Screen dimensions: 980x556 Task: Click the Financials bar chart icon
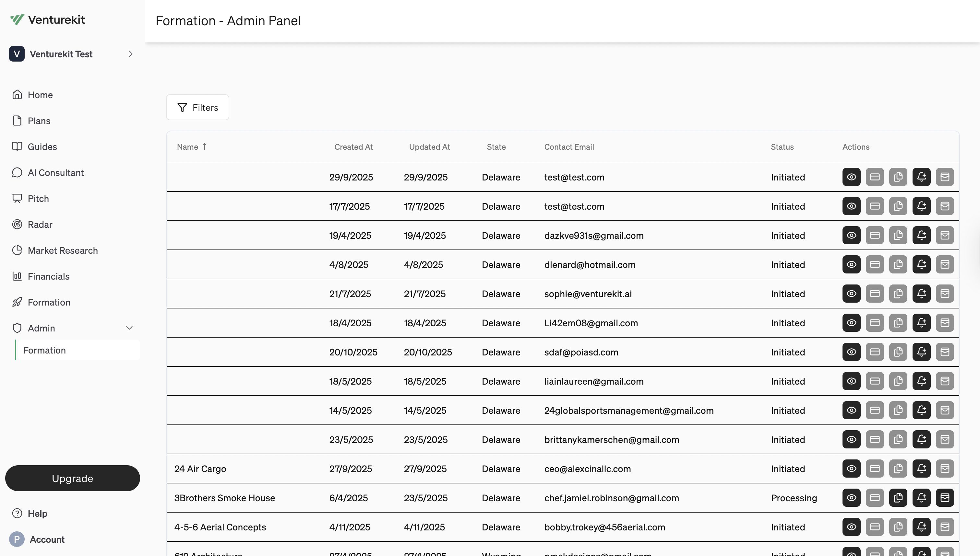tap(17, 276)
